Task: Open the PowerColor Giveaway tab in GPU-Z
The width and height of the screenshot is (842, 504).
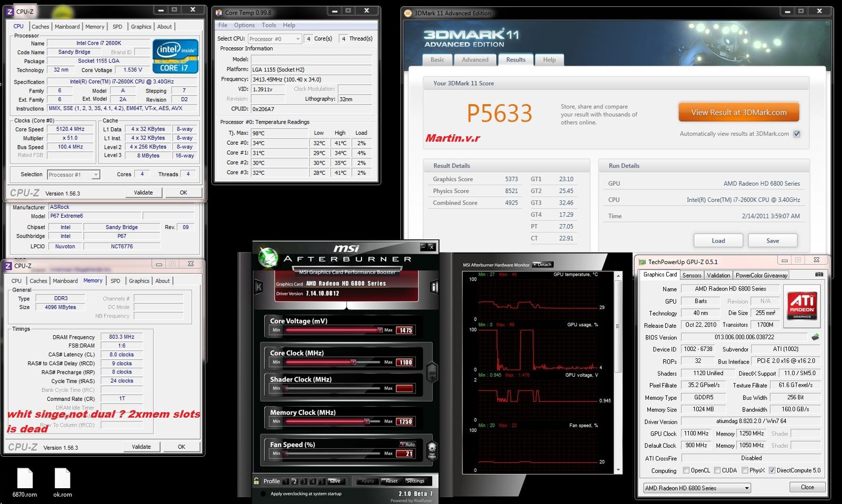Action: pyautogui.click(x=761, y=275)
